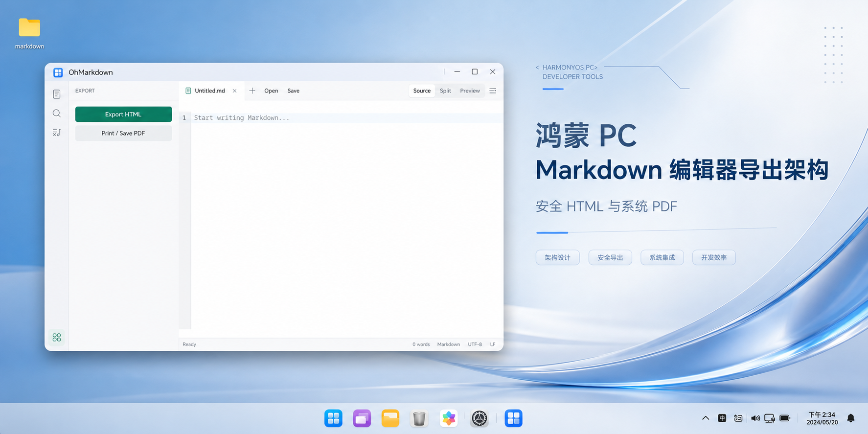868x434 pixels.
Task: Click Save in the editor toolbar
Action: (294, 91)
